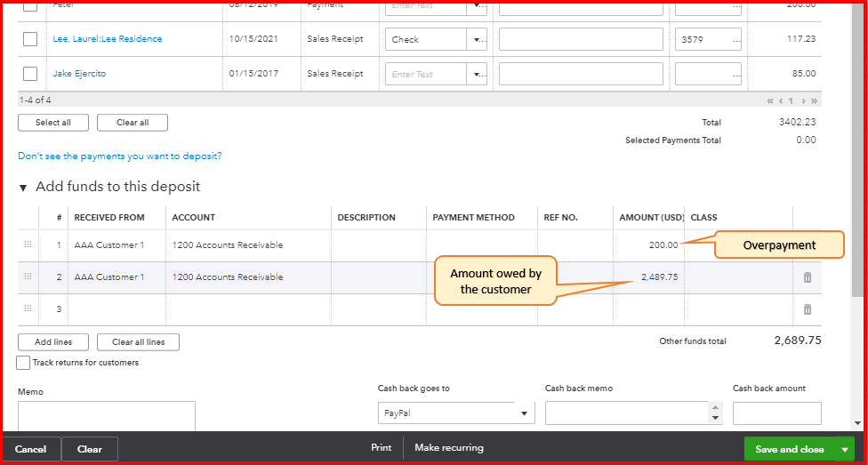Viewport: 868px width, 465px height.
Task: Click the vertical scrollbar down arrow
Action: coord(858,423)
